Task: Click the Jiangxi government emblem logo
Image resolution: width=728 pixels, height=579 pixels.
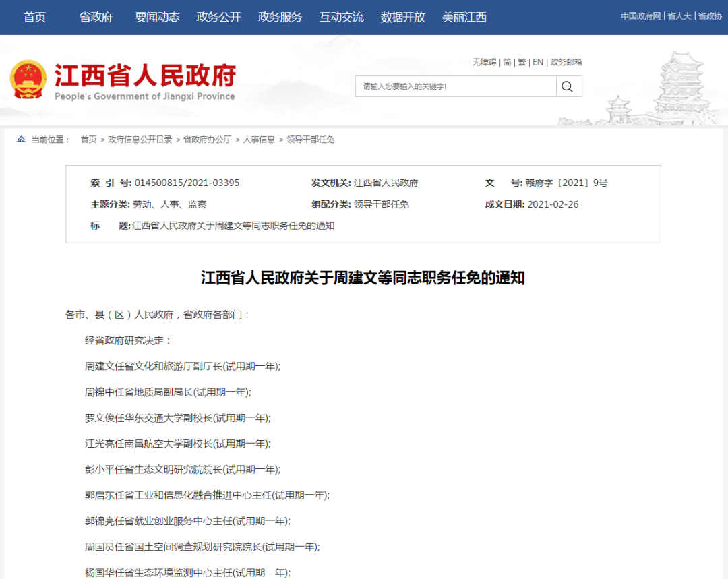Action: pos(28,80)
